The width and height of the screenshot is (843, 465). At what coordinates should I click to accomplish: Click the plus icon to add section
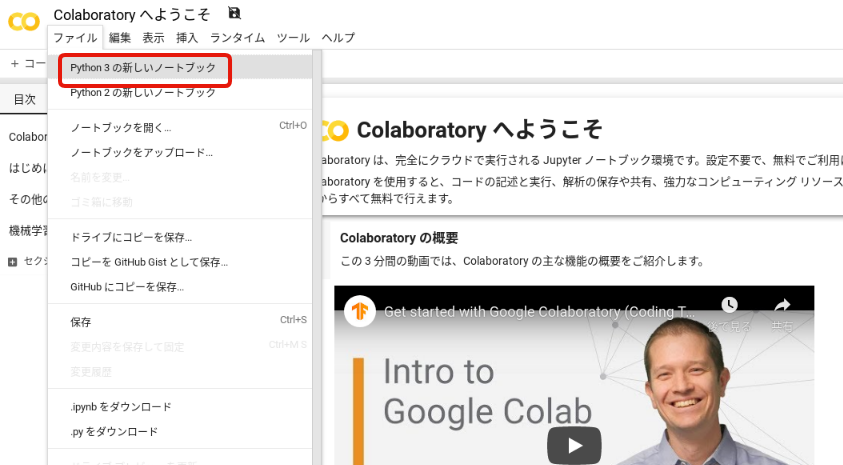tap(12, 262)
